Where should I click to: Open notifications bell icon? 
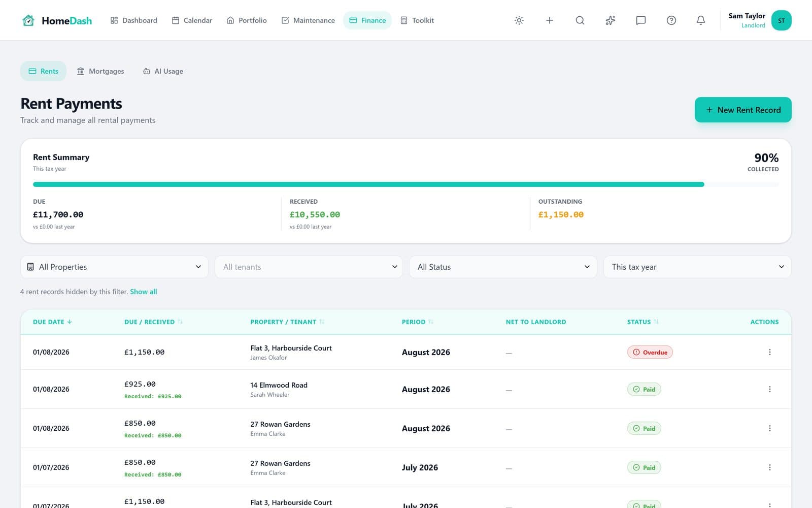coord(700,20)
